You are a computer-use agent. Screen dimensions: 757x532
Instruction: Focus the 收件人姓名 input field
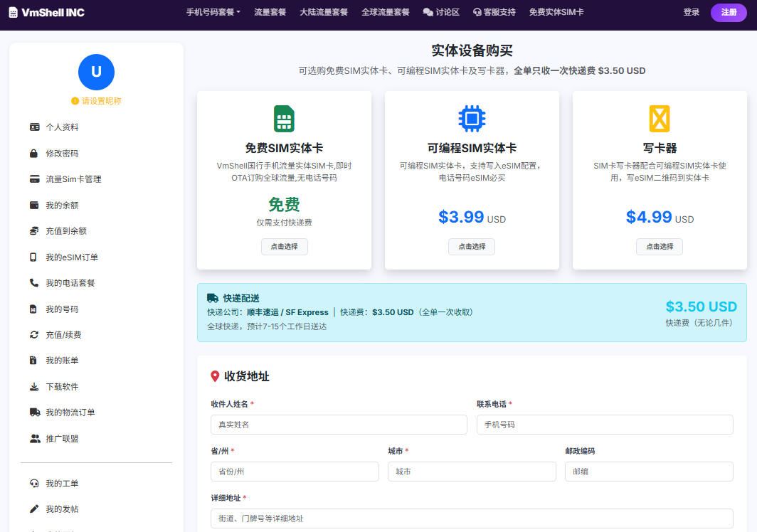(x=339, y=425)
